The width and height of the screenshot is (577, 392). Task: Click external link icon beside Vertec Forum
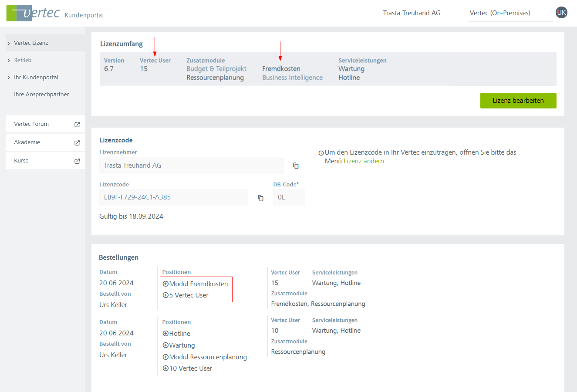[x=77, y=125]
